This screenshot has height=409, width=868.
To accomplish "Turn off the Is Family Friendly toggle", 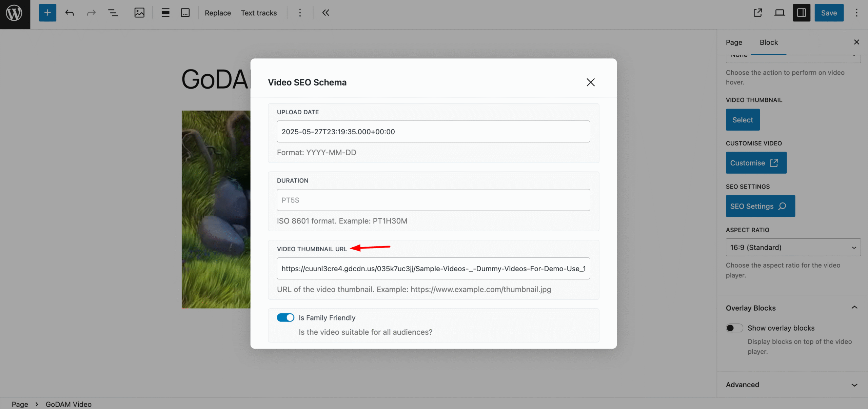I will (285, 317).
